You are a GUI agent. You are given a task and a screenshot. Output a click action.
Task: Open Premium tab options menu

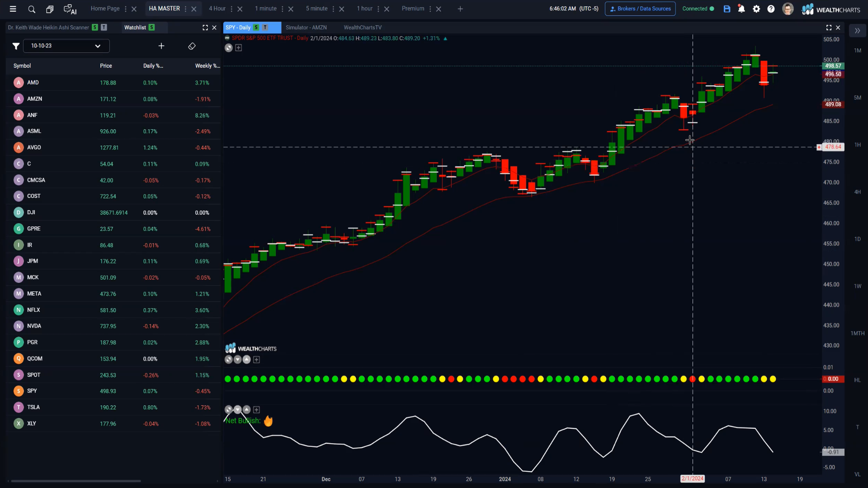430,9
